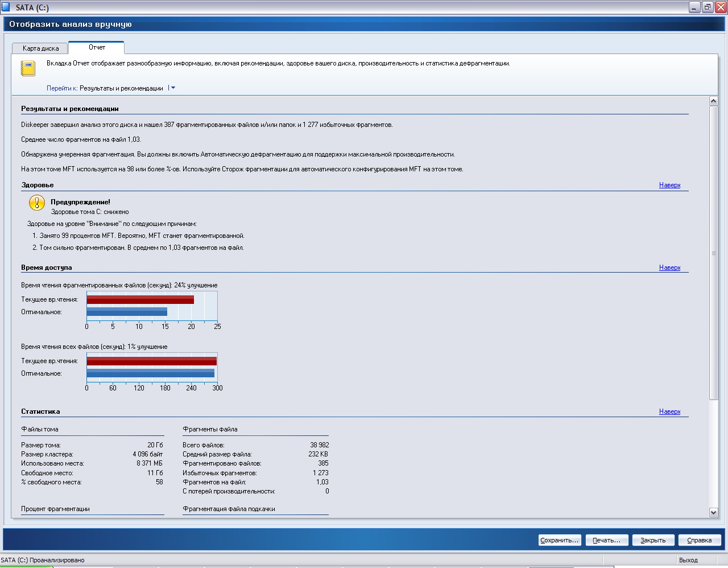
Task: Click the SATA (C:) window icon in title bar
Action: [6, 7]
